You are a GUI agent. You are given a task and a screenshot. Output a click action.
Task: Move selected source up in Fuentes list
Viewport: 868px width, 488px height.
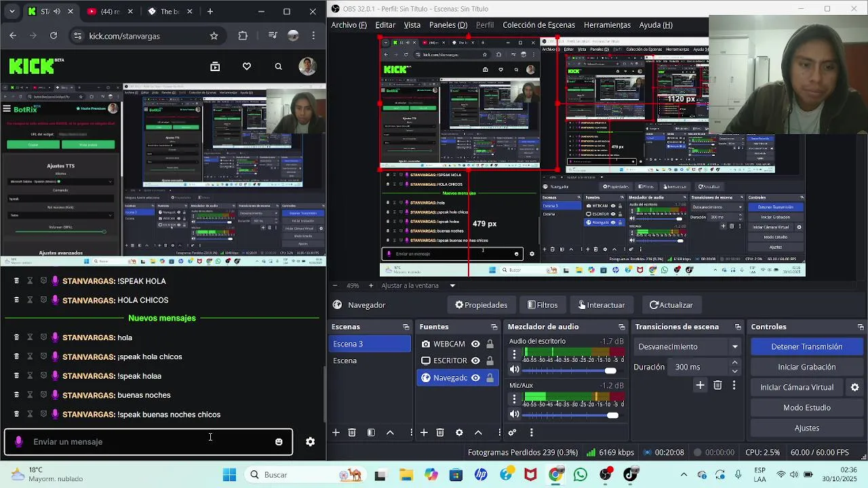[x=478, y=432]
